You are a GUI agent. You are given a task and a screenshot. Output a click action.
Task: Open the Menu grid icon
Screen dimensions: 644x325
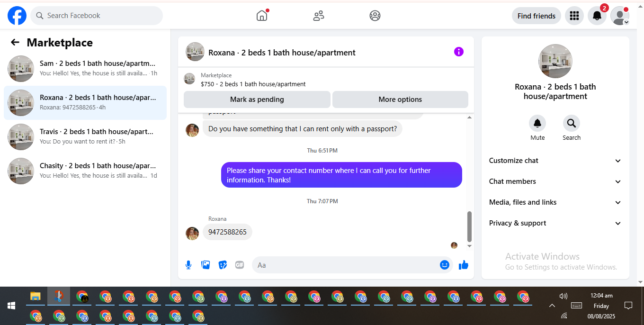pos(574,16)
